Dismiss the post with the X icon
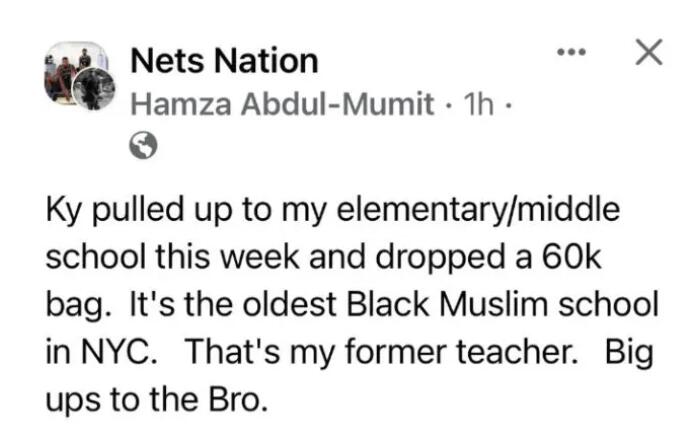Image resolution: width=684 pixels, height=437 pixels. pos(649,52)
